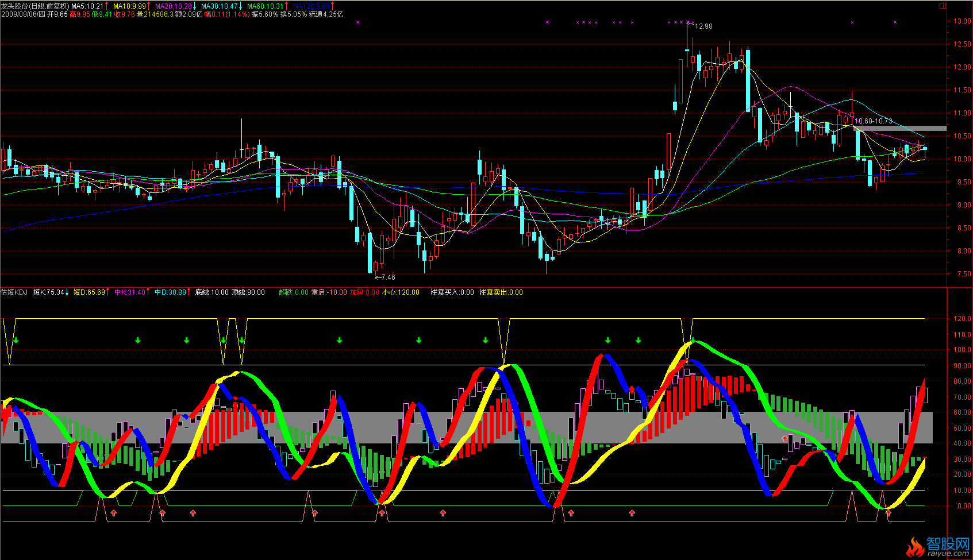Click the float shares 流通4.25亿
The width and height of the screenshot is (973, 560).
326,14
